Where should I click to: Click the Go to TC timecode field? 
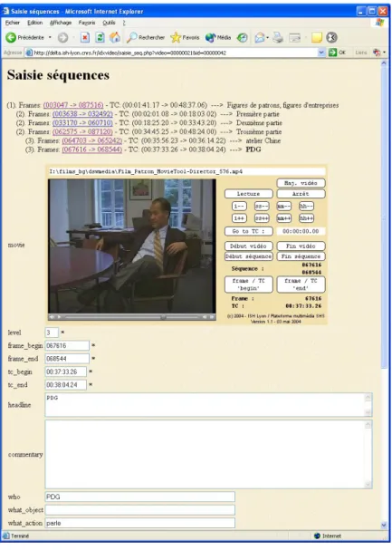coord(301,231)
